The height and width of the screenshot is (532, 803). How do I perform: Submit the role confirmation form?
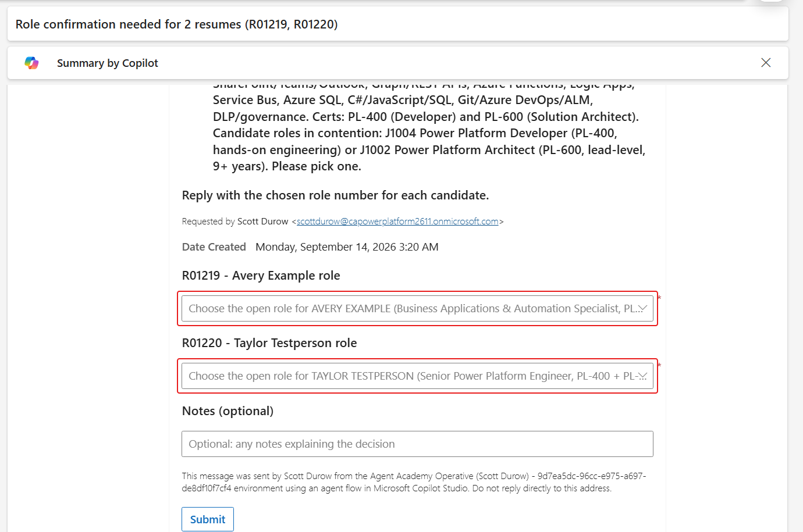(x=208, y=519)
